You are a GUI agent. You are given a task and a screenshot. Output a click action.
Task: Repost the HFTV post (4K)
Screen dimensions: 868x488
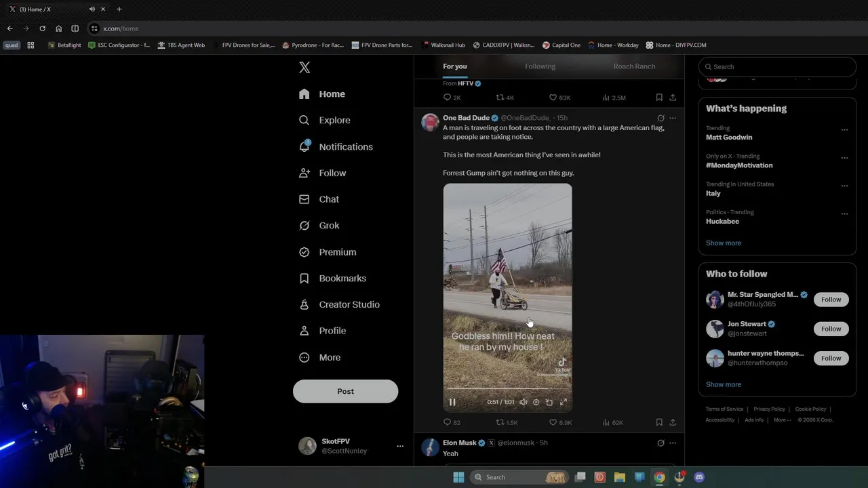click(505, 98)
